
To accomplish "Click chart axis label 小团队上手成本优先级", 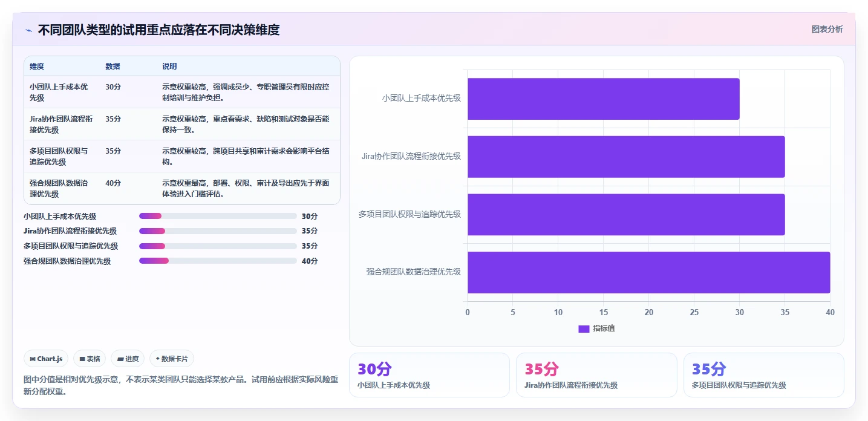I will 422,98.
